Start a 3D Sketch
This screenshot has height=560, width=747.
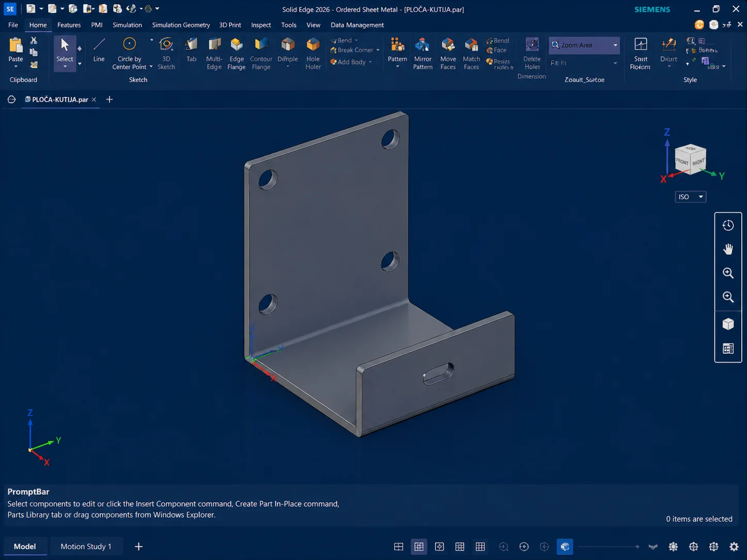[166, 54]
